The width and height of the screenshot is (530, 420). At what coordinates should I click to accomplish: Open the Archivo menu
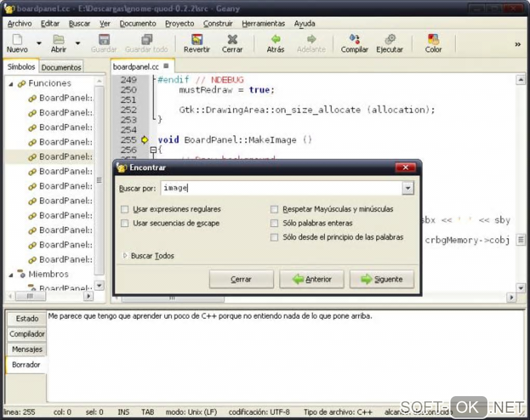(20, 24)
